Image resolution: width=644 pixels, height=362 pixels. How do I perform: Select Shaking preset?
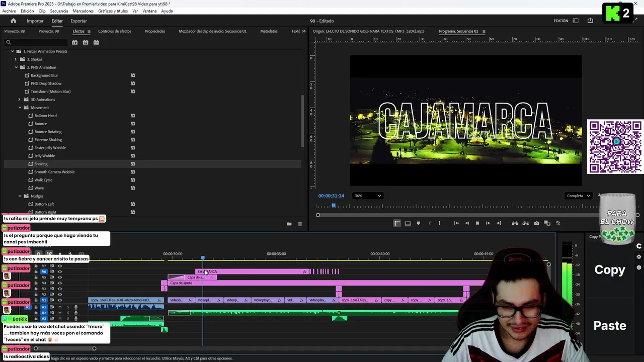(x=41, y=164)
